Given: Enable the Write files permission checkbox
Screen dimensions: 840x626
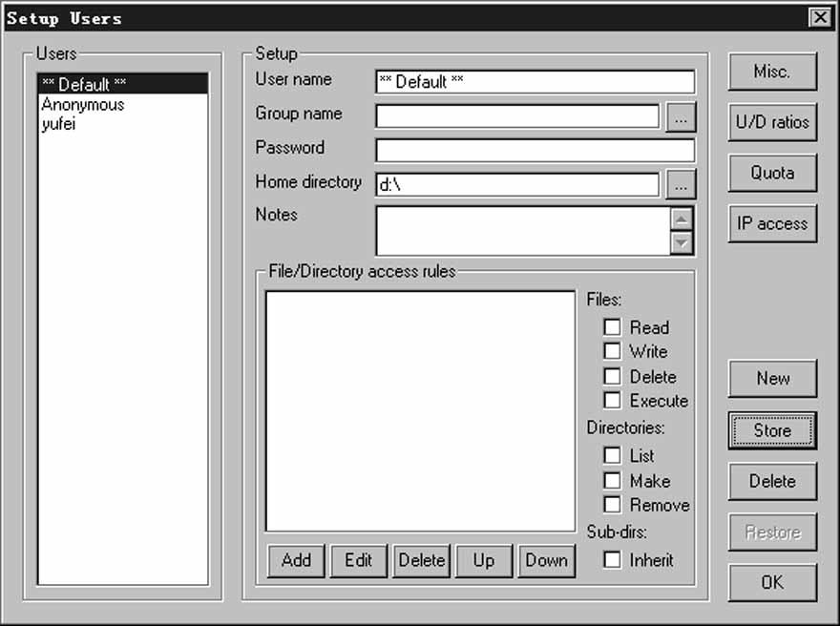Looking at the screenshot, I should (x=612, y=351).
